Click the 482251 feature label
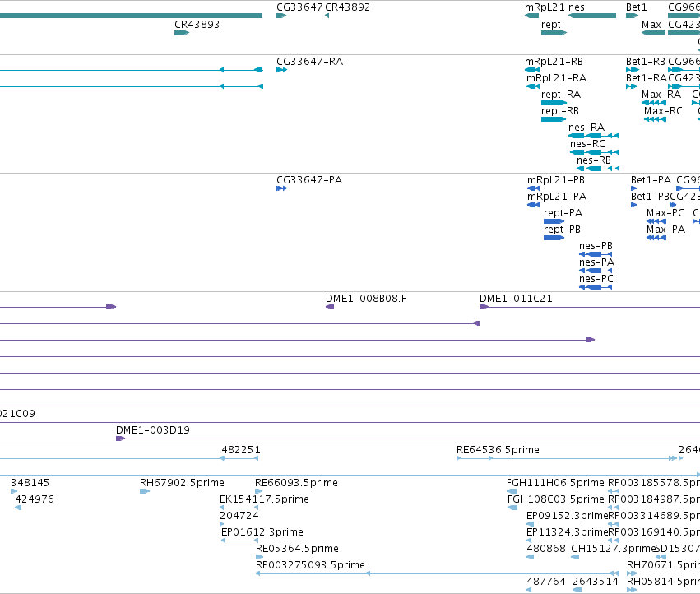700x594 pixels. (x=241, y=450)
